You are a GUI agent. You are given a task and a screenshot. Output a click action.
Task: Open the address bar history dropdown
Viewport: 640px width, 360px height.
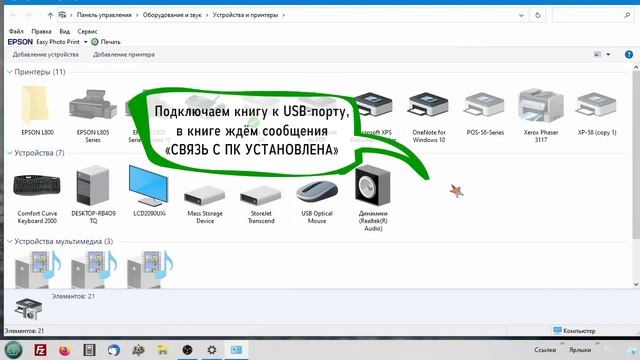tap(521, 16)
